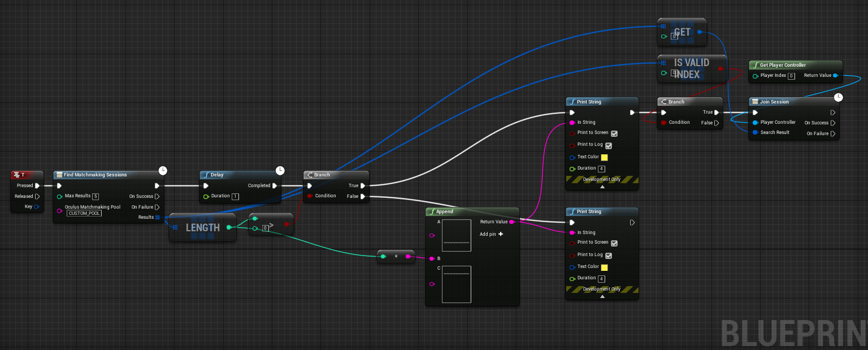
Task: Click the Released execution pin on T event
Action: click(x=37, y=196)
